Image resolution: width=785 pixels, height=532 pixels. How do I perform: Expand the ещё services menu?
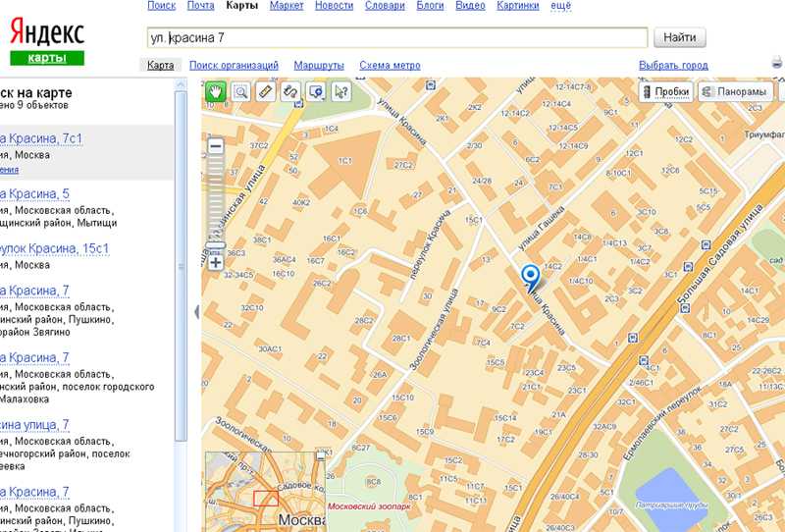[560, 6]
